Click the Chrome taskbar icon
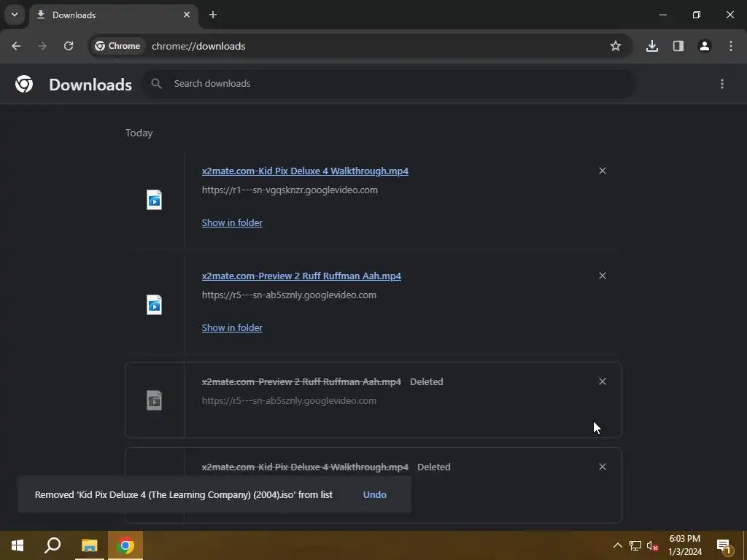Image resolution: width=747 pixels, height=560 pixels. click(125, 545)
